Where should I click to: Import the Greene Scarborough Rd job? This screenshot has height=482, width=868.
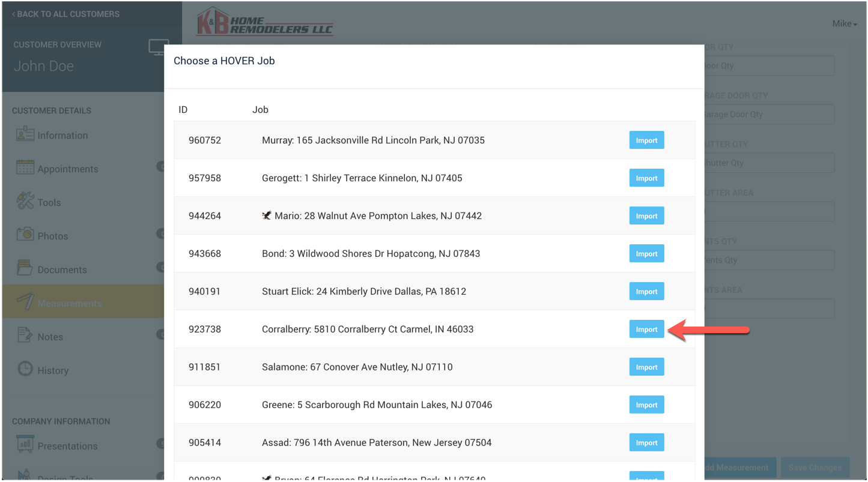646,405
